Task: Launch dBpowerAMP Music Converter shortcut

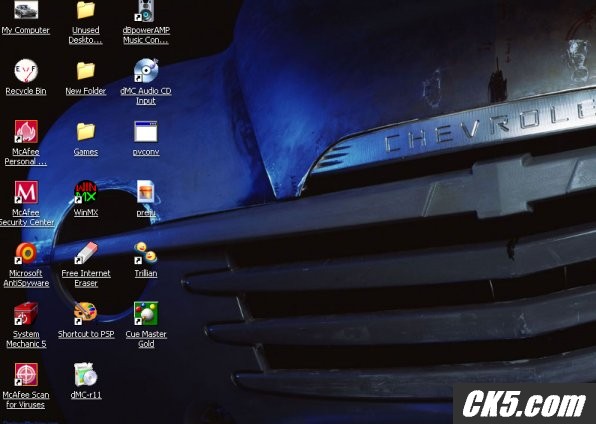Action: 146,11
